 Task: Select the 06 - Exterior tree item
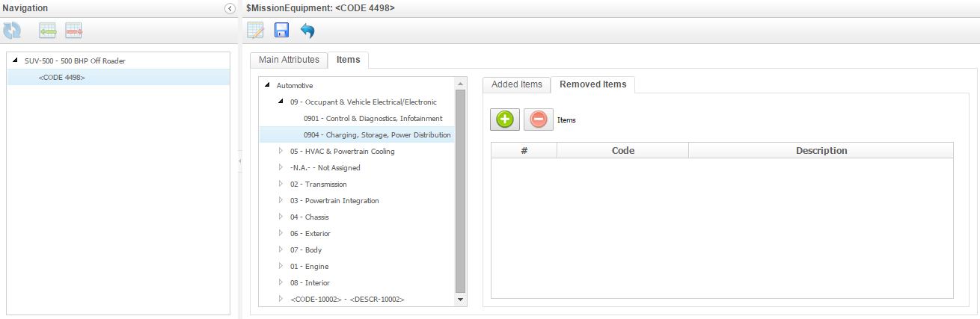pos(309,233)
